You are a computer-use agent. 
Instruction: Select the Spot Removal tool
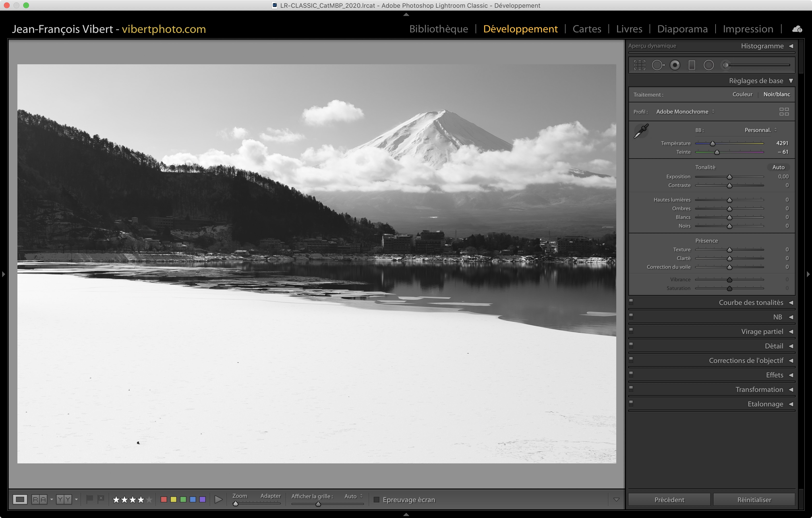point(658,65)
